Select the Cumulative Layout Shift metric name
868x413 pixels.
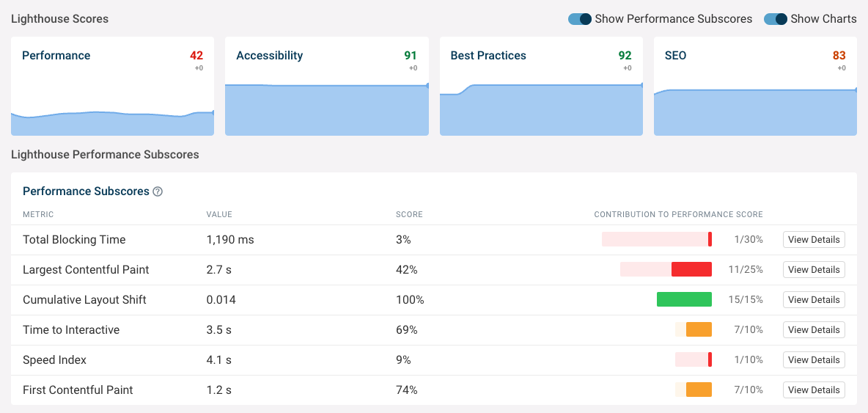[x=85, y=299]
